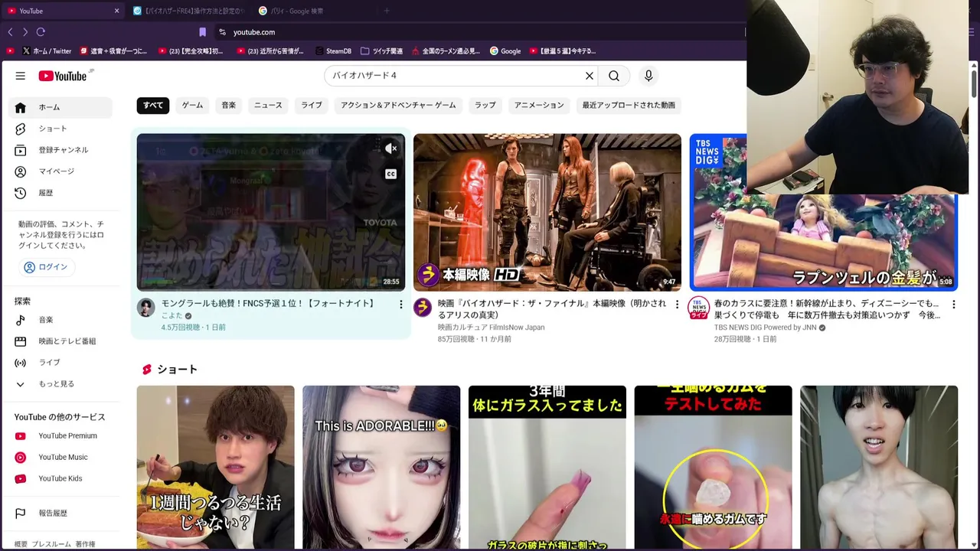Select the アニメーション filter chip
This screenshot has height=551, width=980.
539,105
